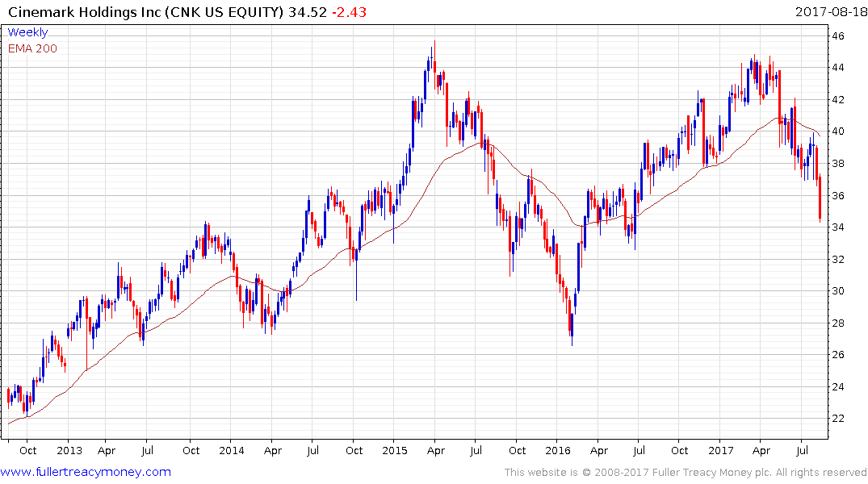Click the Weekly legend label
868x484 pixels.
[27, 32]
